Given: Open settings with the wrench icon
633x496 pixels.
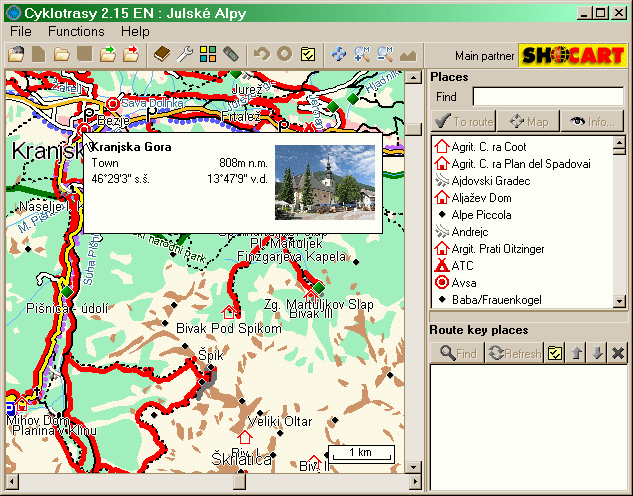Looking at the screenshot, I should tap(186, 54).
